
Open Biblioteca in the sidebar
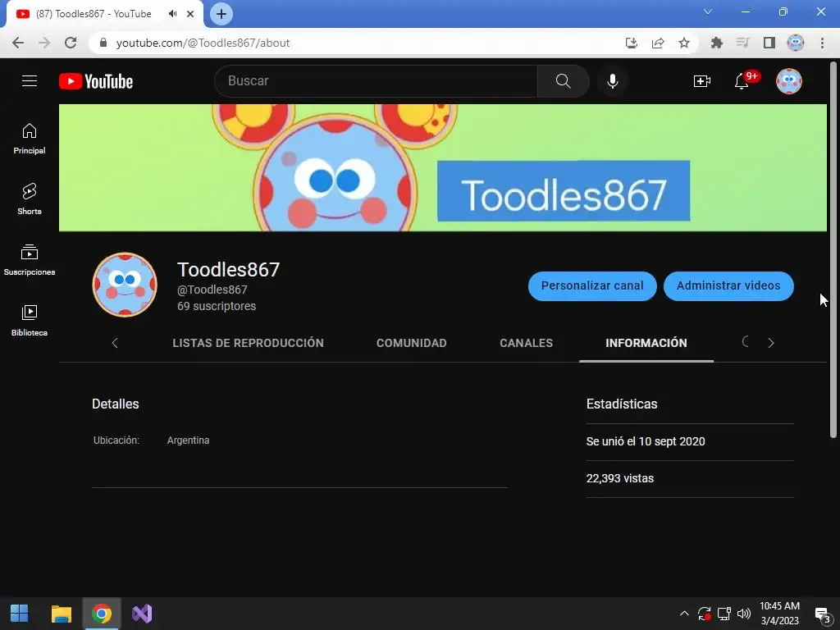(30, 321)
